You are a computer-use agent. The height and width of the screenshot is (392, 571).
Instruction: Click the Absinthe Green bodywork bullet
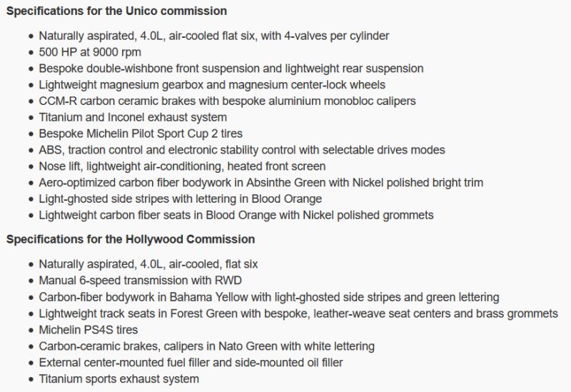coord(261,183)
